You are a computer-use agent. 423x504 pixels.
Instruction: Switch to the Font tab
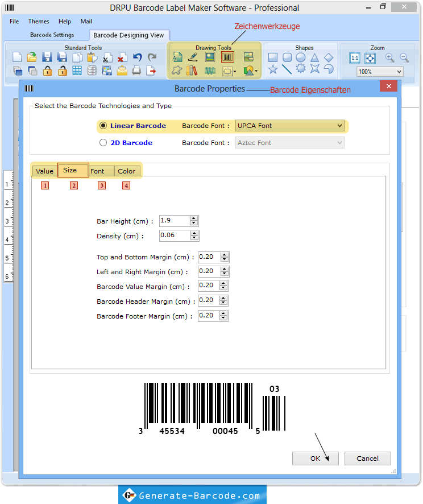click(101, 171)
